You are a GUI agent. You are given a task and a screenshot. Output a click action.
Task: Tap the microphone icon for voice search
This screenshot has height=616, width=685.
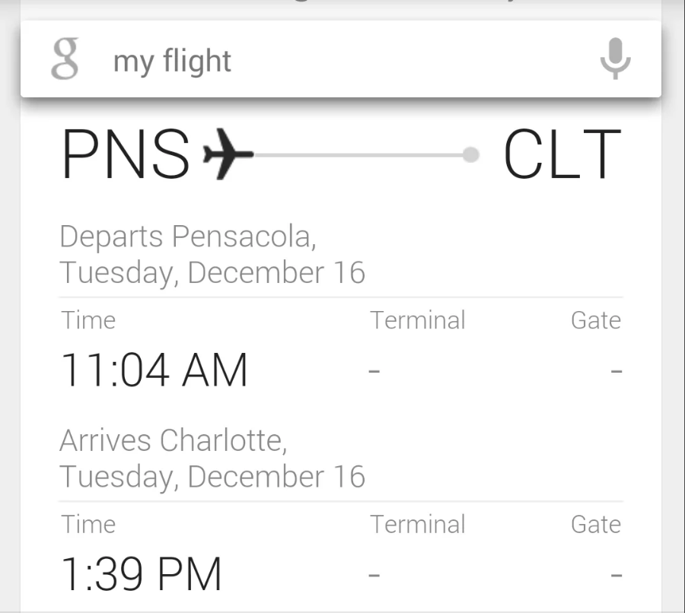(x=615, y=59)
